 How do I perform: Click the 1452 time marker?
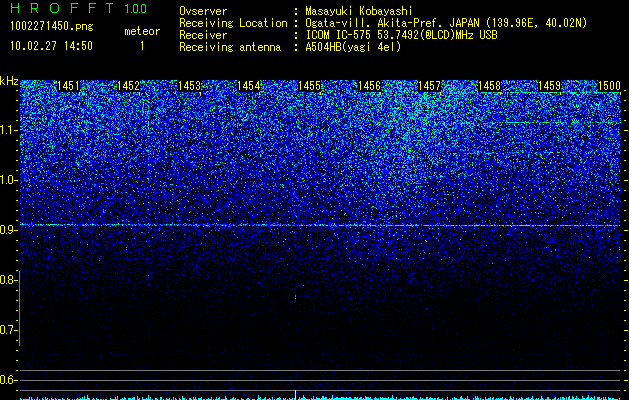[128, 86]
